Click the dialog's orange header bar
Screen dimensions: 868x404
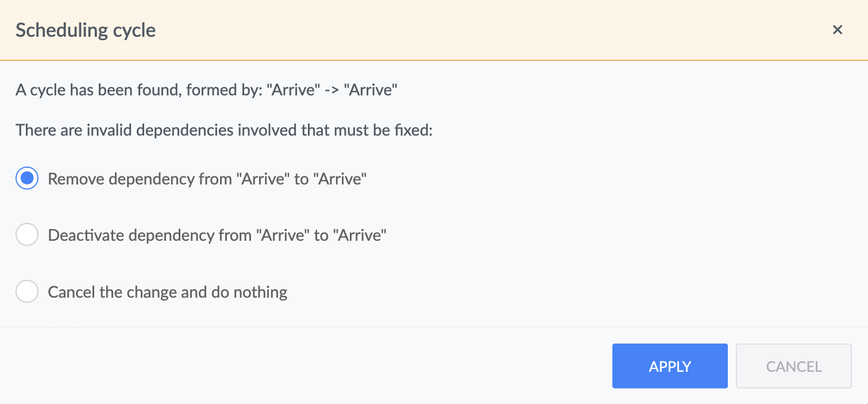[x=431, y=30]
